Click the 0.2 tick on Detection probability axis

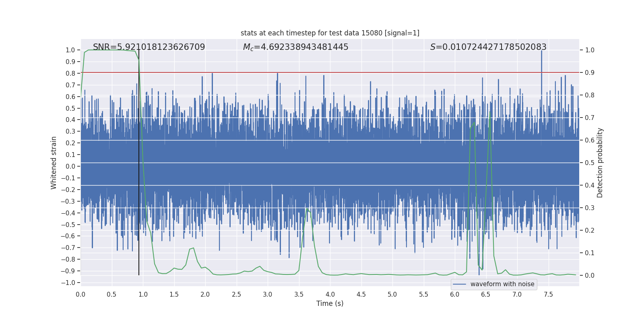[x=590, y=231]
